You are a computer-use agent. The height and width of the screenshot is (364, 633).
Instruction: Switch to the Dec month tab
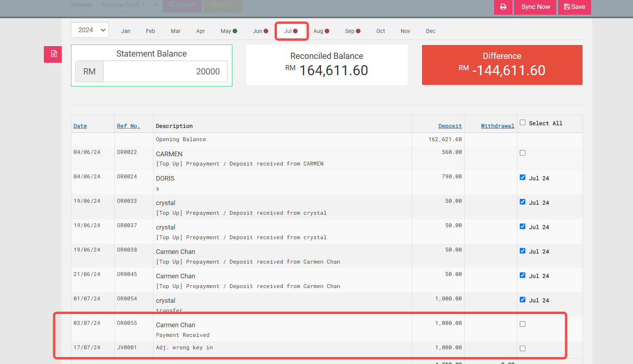[431, 31]
